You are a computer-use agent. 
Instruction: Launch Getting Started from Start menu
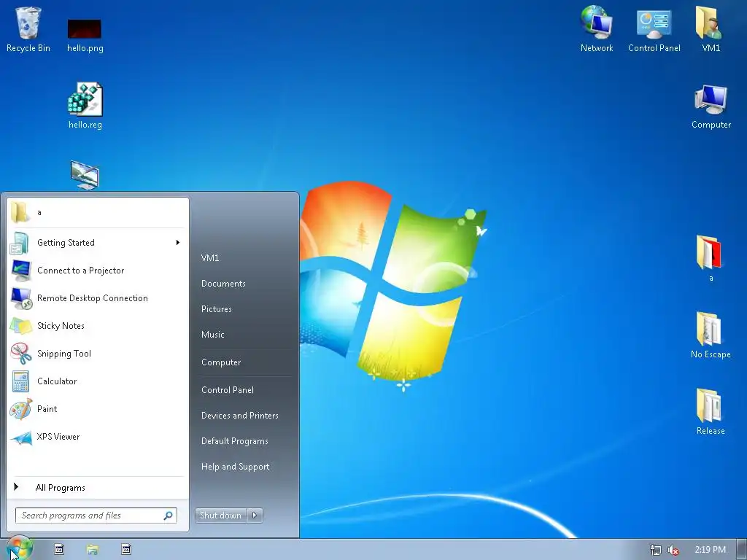[97, 243]
